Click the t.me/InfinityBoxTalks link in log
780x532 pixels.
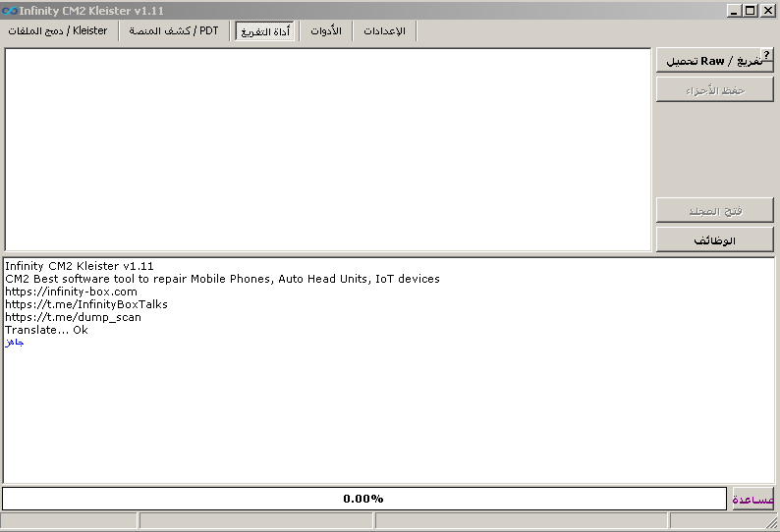click(86, 304)
